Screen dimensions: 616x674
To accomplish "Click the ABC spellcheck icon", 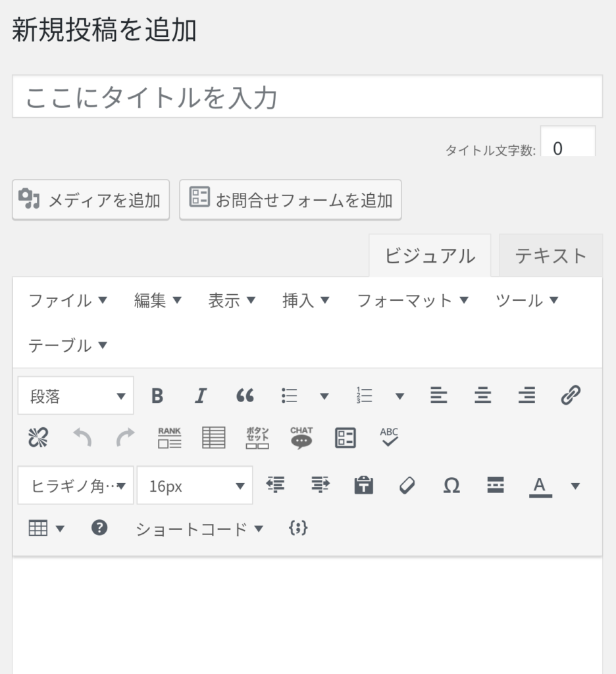I will click(390, 438).
